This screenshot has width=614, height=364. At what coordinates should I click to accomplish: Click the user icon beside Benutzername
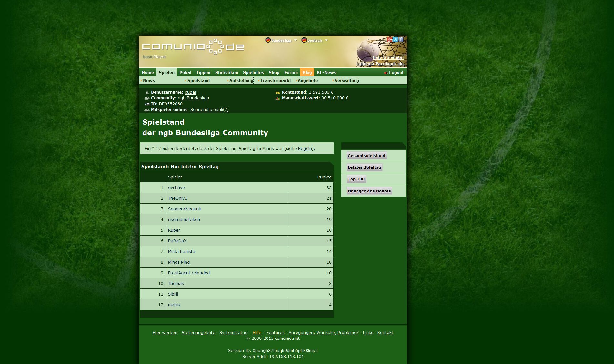147,93
